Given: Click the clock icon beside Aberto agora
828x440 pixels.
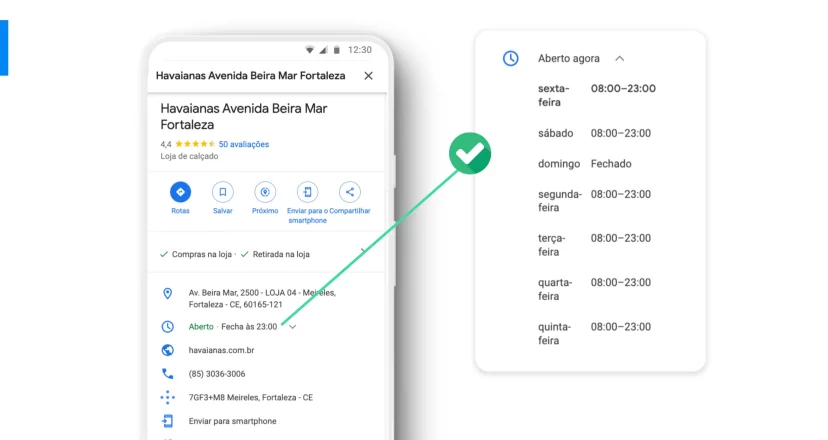Looking at the screenshot, I should tap(511, 58).
